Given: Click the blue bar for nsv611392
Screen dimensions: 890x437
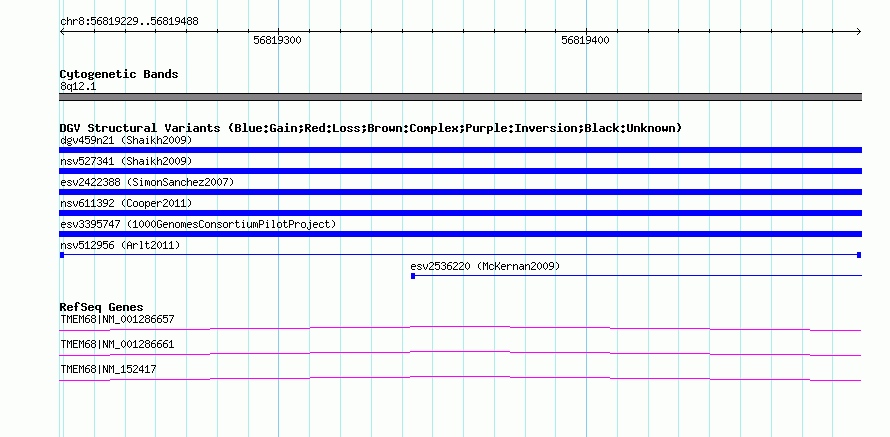Looking at the screenshot, I should 460,213.
